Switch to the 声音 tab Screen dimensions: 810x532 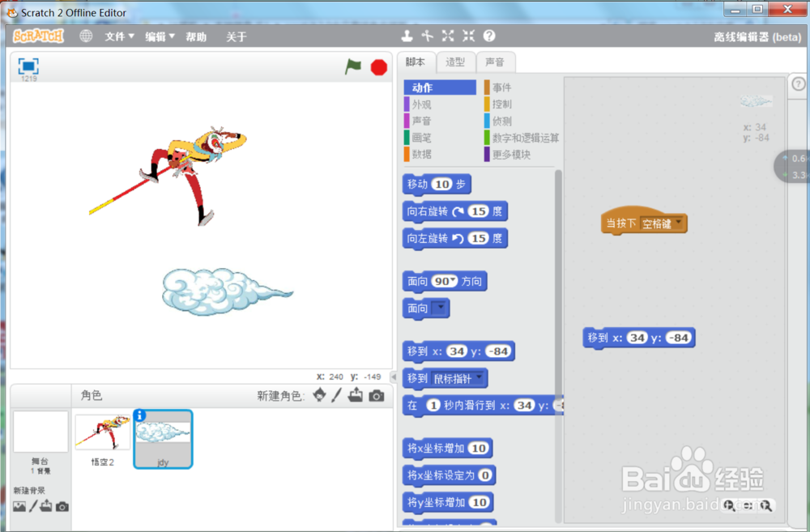tap(495, 62)
